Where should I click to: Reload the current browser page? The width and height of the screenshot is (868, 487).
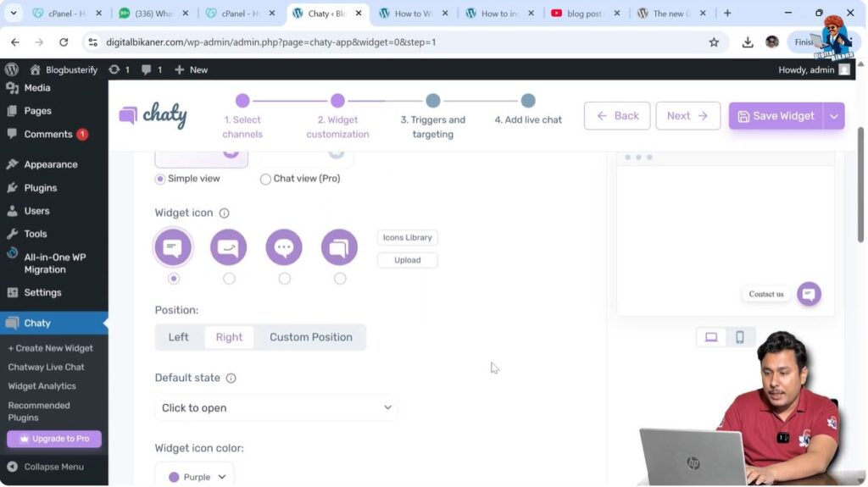tap(64, 42)
